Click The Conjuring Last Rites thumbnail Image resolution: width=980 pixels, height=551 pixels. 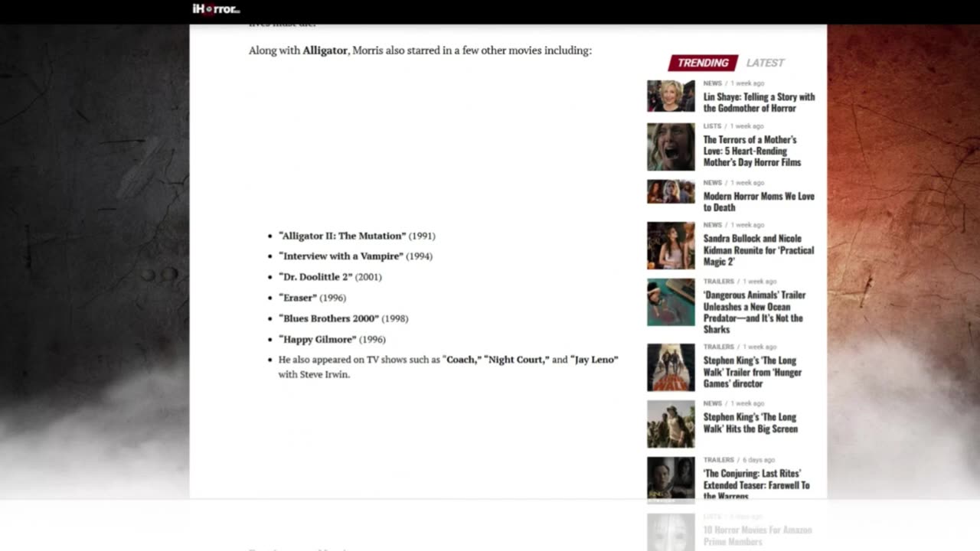pos(671,479)
